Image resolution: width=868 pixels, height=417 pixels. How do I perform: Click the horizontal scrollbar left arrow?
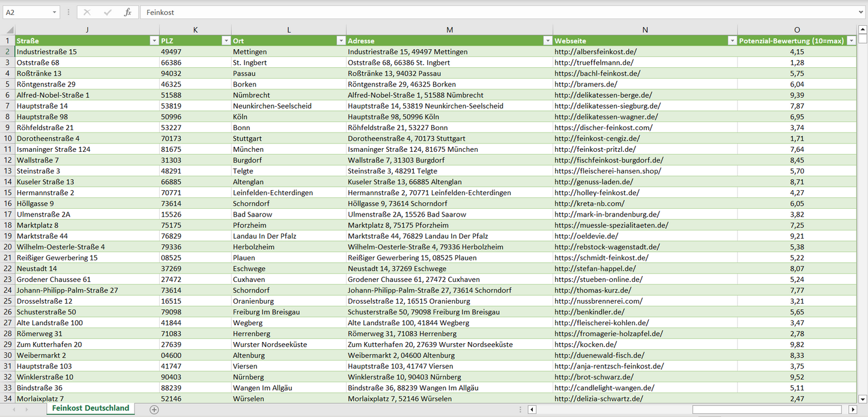pos(532,409)
